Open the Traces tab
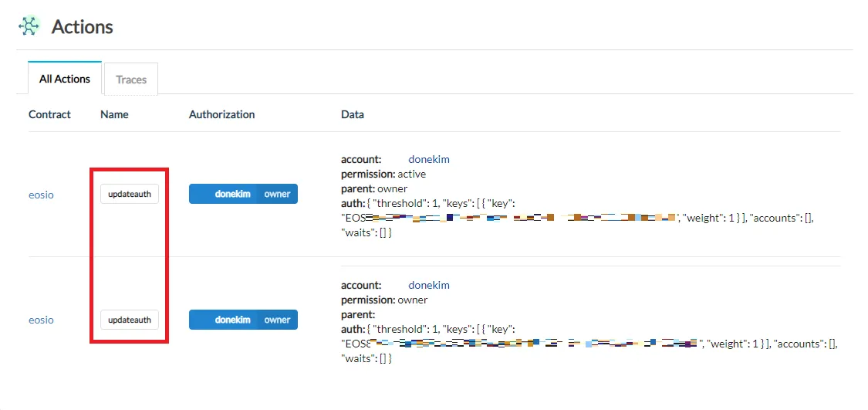 (131, 80)
